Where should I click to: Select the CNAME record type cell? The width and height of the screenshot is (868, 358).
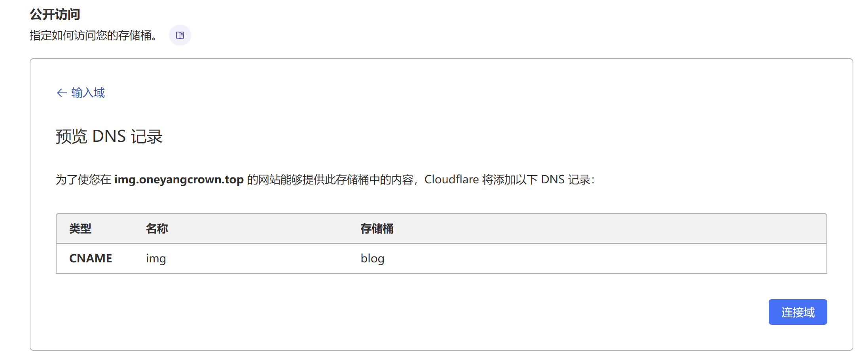coord(91,258)
